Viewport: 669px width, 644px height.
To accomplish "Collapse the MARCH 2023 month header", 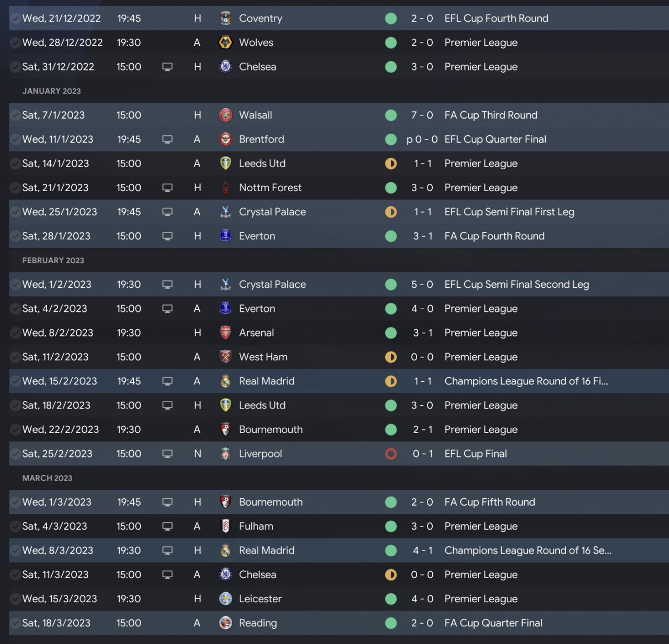I will point(48,478).
